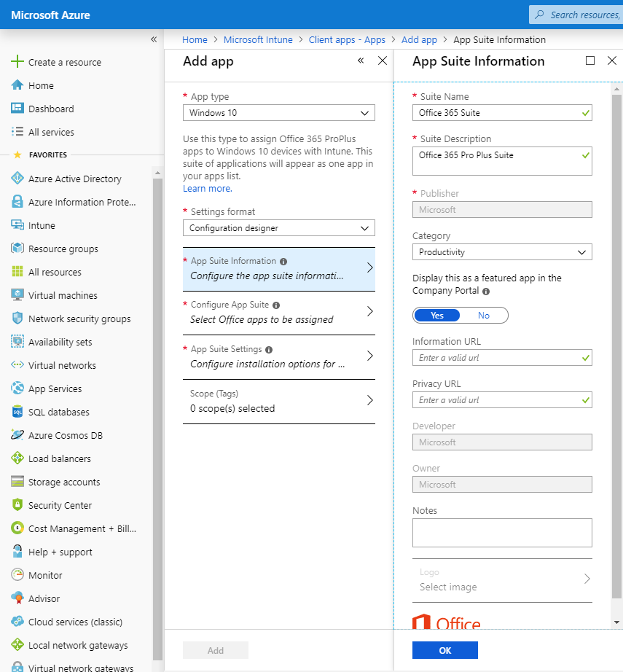Click the Home house icon in sidebar
The image size is (623, 672).
tap(17, 85)
